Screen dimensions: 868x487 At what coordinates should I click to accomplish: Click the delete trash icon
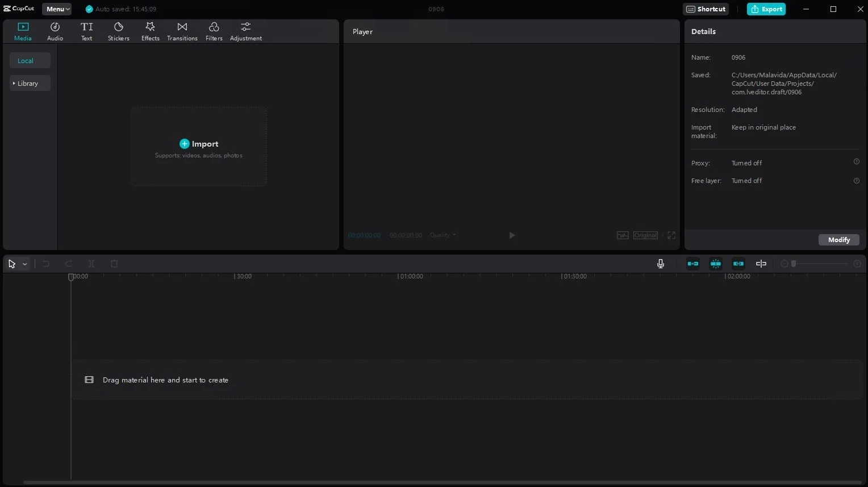(114, 264)
